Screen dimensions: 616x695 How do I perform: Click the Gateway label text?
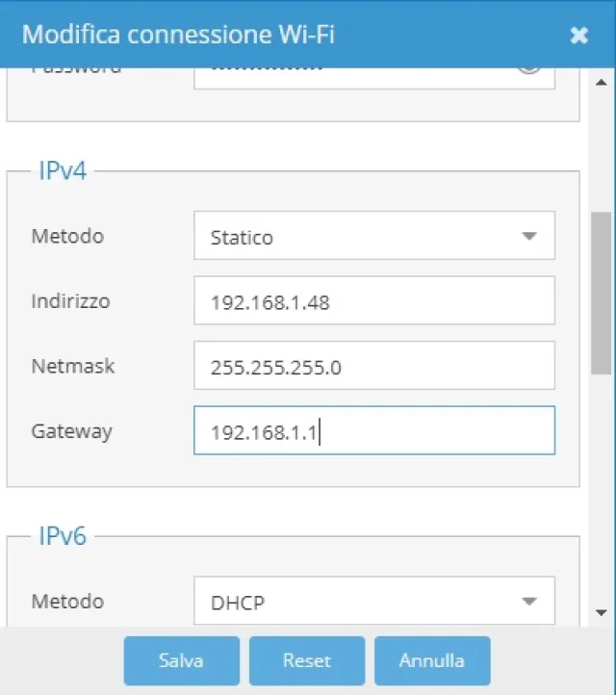71,431
